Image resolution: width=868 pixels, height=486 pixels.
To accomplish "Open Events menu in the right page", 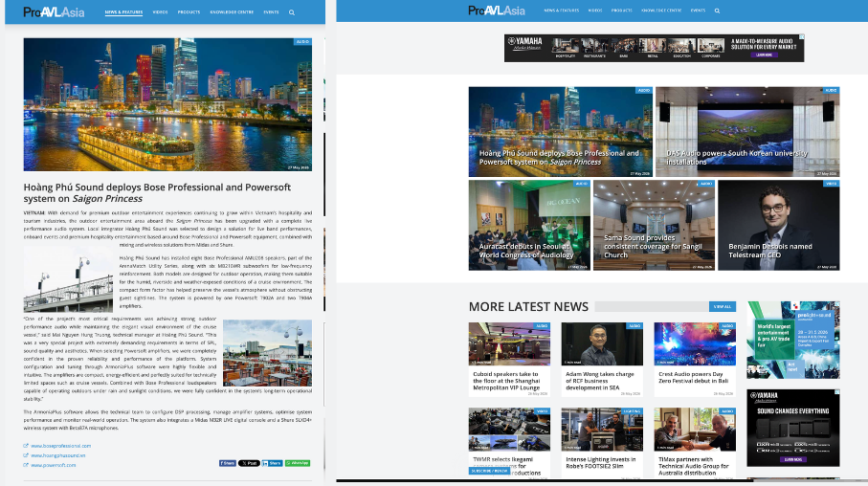I will (698, 11).
